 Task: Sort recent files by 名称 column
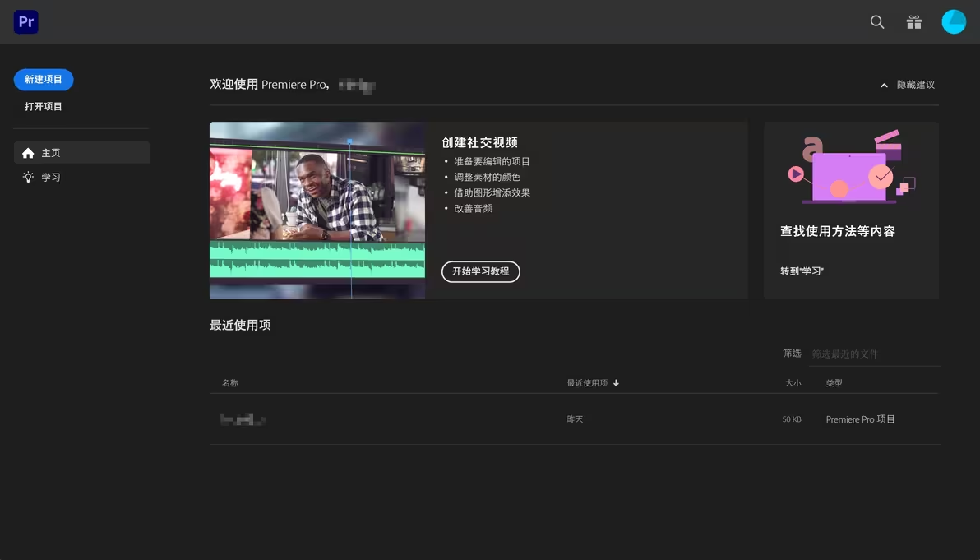point(229,382)
